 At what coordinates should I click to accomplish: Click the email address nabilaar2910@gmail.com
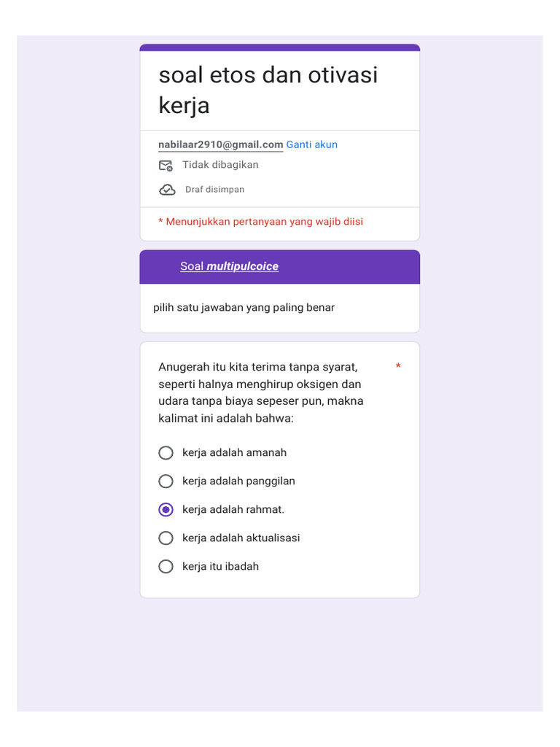click(220, 144)
